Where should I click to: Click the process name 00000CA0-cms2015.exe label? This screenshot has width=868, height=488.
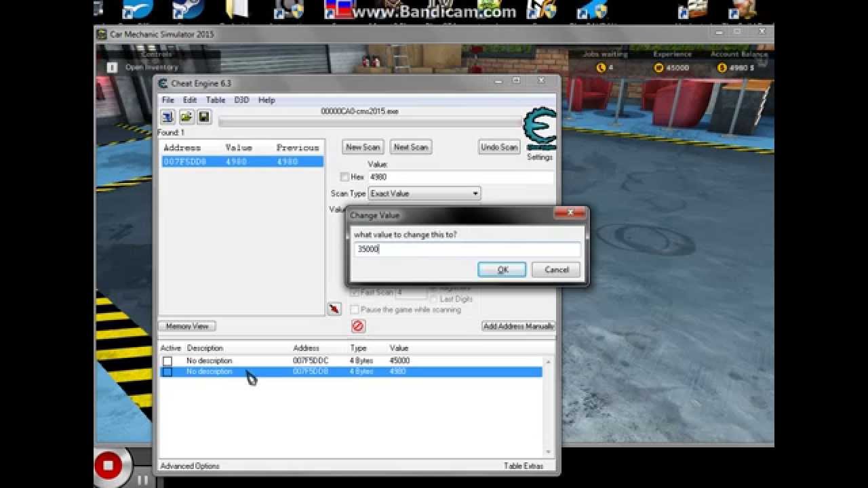point(359,110)
